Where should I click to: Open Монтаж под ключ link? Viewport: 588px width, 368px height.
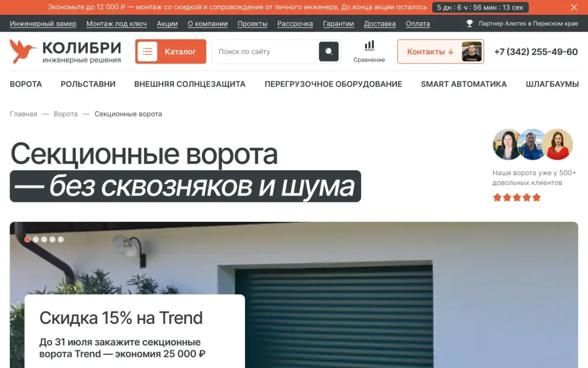(117, 24)
